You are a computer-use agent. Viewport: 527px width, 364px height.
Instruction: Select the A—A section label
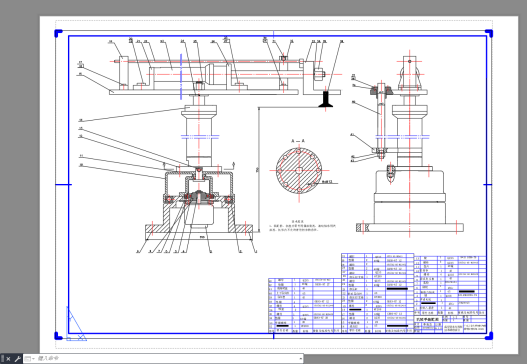(x=298, y=141)
